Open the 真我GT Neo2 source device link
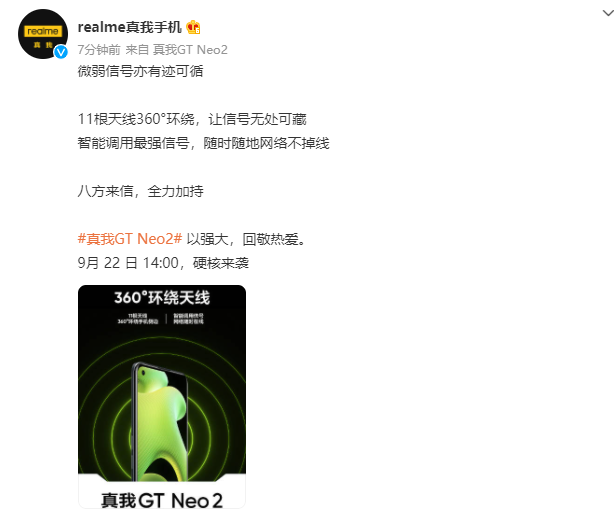The height and width of the screenshot is (521, 614). coord(190,50)
